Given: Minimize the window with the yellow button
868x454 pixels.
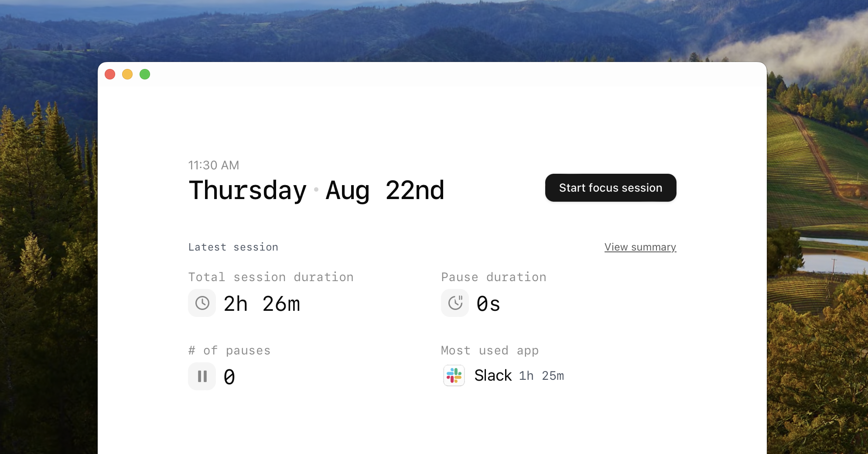Looking at the screenshot, I should pos(127,75).
